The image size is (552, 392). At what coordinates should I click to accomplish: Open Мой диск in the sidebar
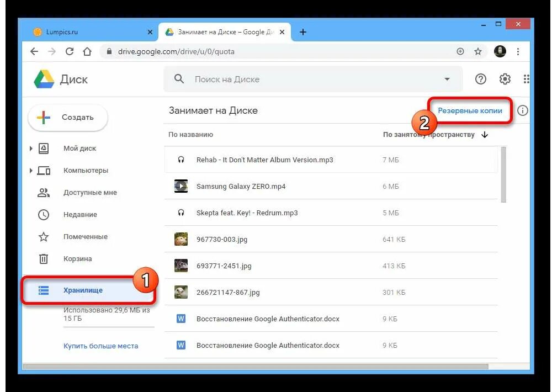pyautogui.click(x=79, y=149)
